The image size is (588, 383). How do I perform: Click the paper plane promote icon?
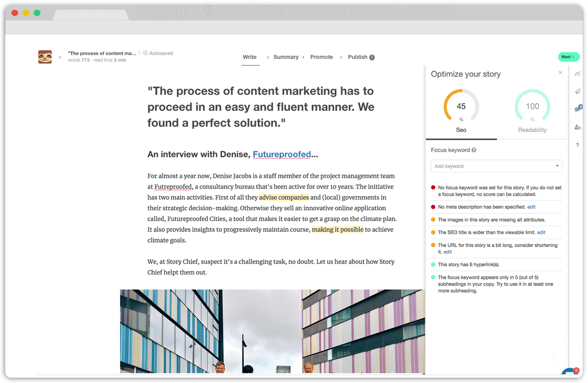coord(577,91)
